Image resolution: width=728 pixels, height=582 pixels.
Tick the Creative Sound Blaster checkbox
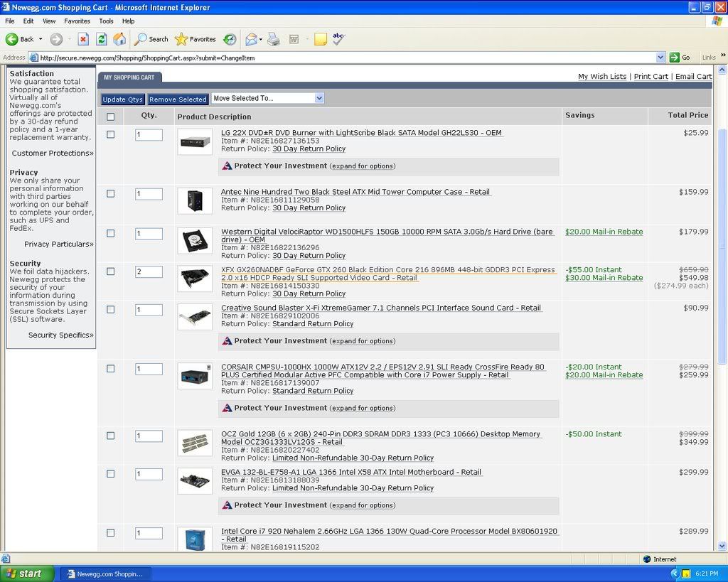(110, 310)
